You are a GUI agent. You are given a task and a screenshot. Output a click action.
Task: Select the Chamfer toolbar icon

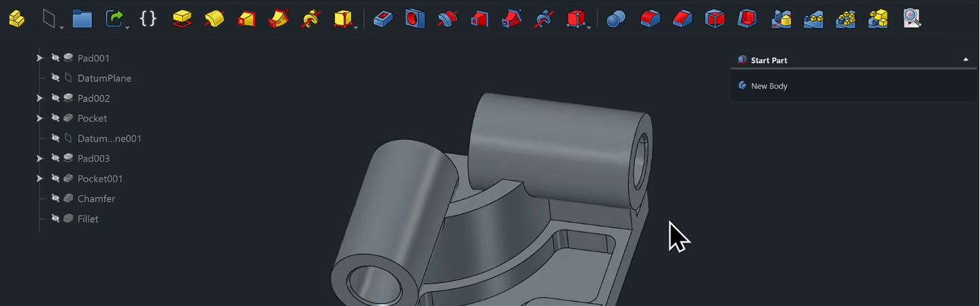[x=682, y=18]
